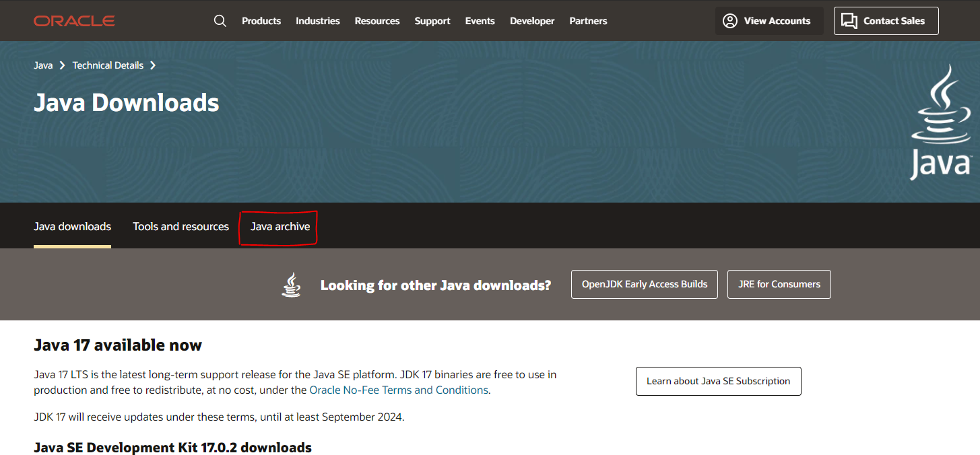Click OpenJDK Early Access Builds button
Image resolution: width=980 pixels, height=455 pixels.
645,285
